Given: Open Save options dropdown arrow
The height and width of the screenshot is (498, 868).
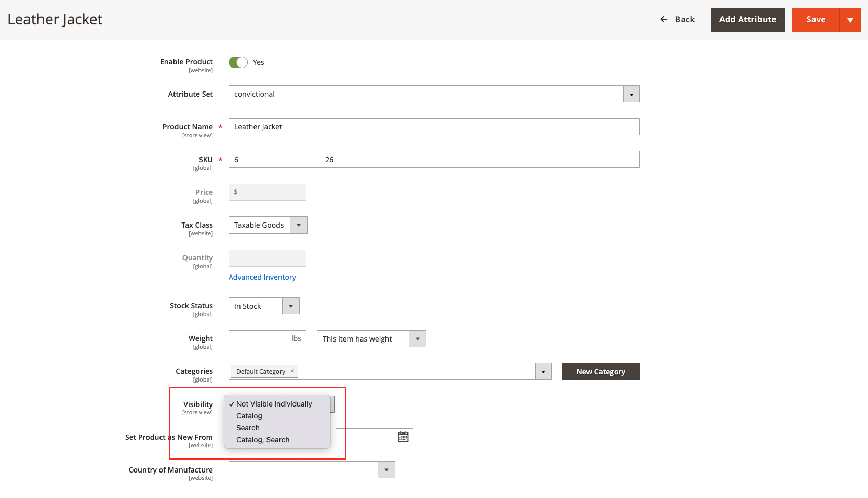Looking at the screenshot, I should [850, 20].
